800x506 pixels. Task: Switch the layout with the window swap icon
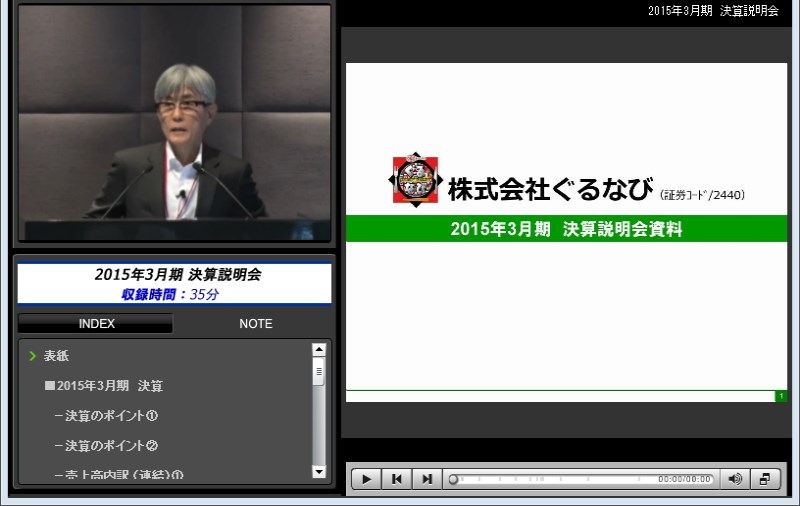coord(765,479)
